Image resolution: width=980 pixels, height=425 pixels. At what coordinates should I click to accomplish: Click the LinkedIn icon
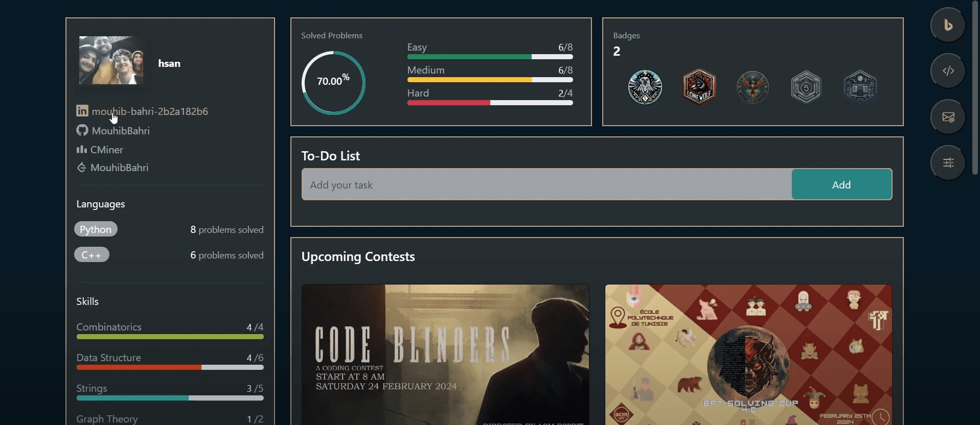click(x=82, y=111)
